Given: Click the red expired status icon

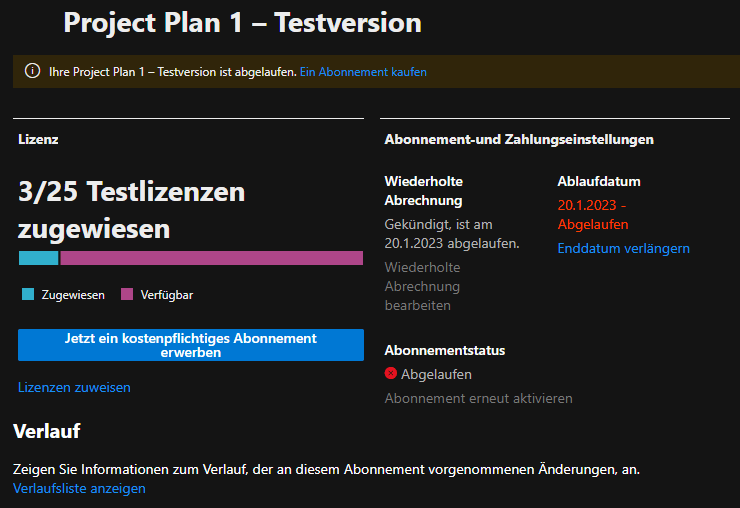Looking at the screenshot, I should tap(390, 373).
